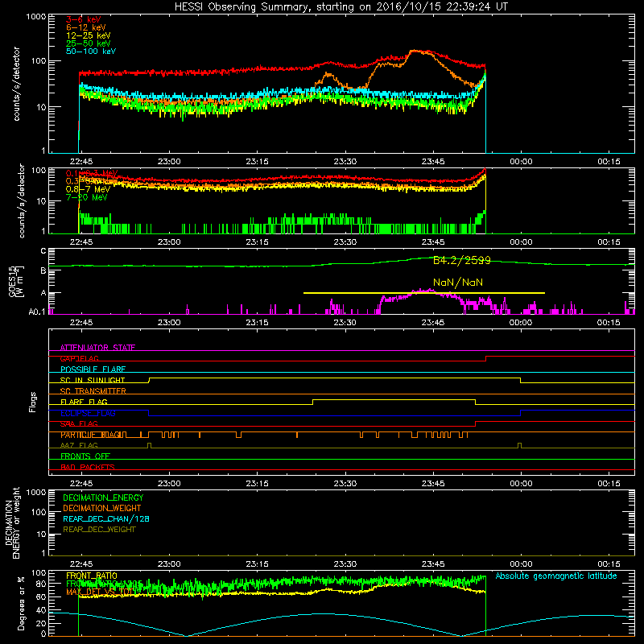644x644 pixels.
Task: Click the 'C' level tick on GOES axis
Action: point(43,251)
